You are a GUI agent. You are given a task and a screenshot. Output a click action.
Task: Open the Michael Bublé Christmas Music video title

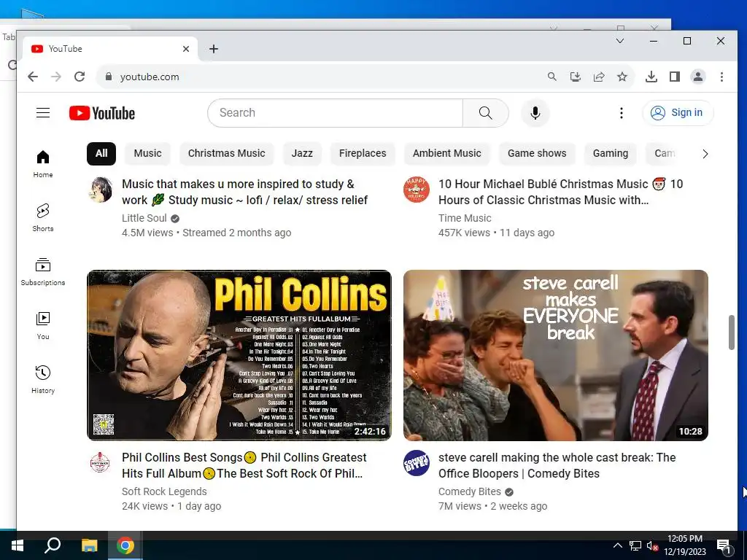pyautogui.click(x=561, y=192)
